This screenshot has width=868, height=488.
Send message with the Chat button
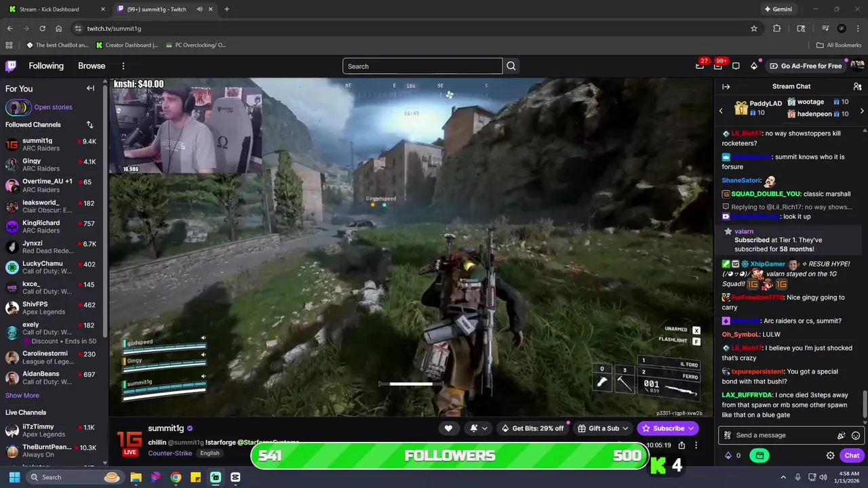pos(852,455)
